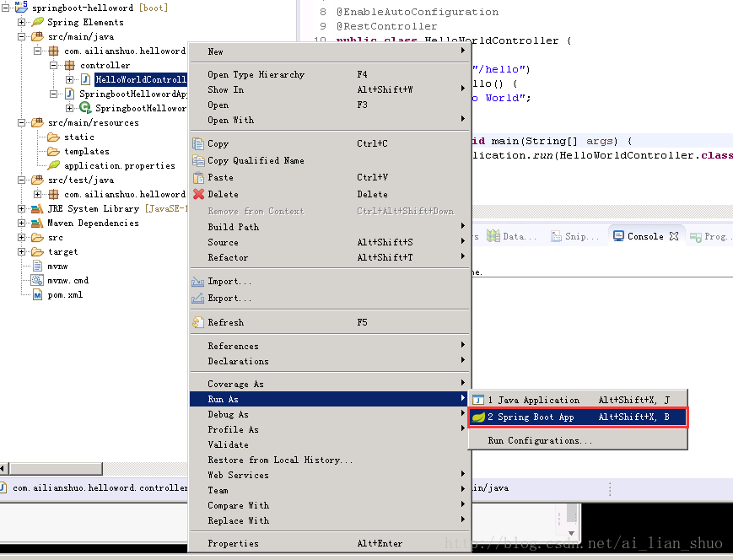Collapse the src/test/java folder
Image resolution: width=733 pixels, height=560 pixels.
[x=21, y=180]
